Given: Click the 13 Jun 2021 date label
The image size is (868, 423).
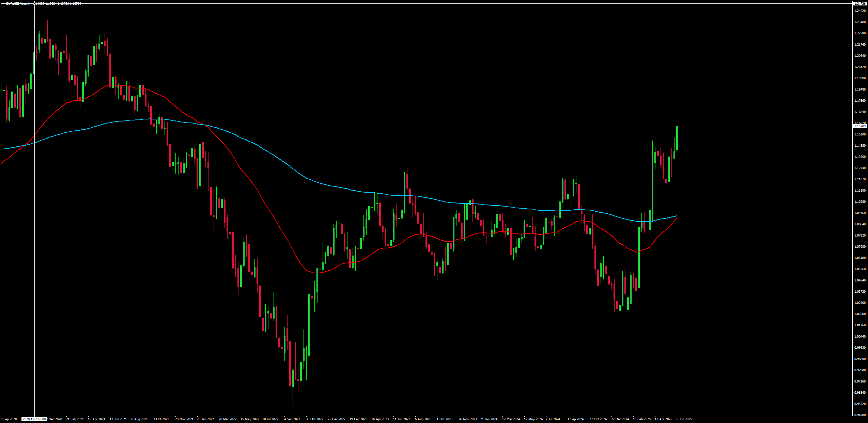Looking at the screenshot, I should coord(118,419).
